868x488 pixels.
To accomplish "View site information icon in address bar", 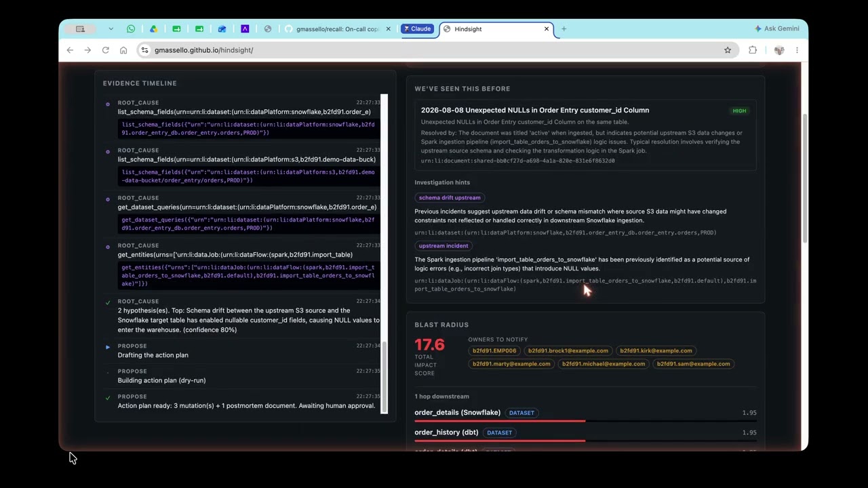I will 144,50.
